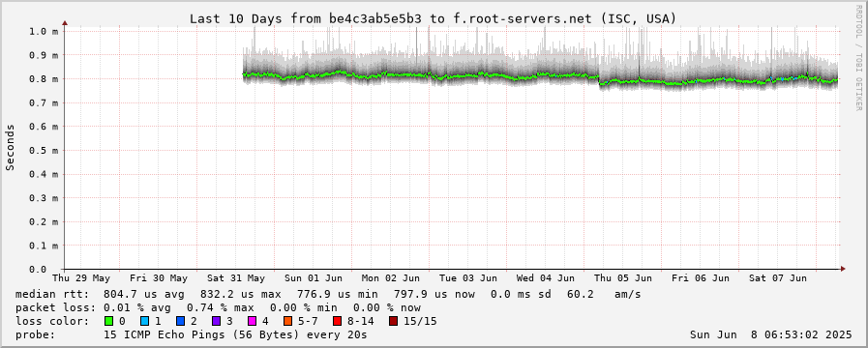Click the Seconds y-axis label
868x348 pixels.
(10, 147)
